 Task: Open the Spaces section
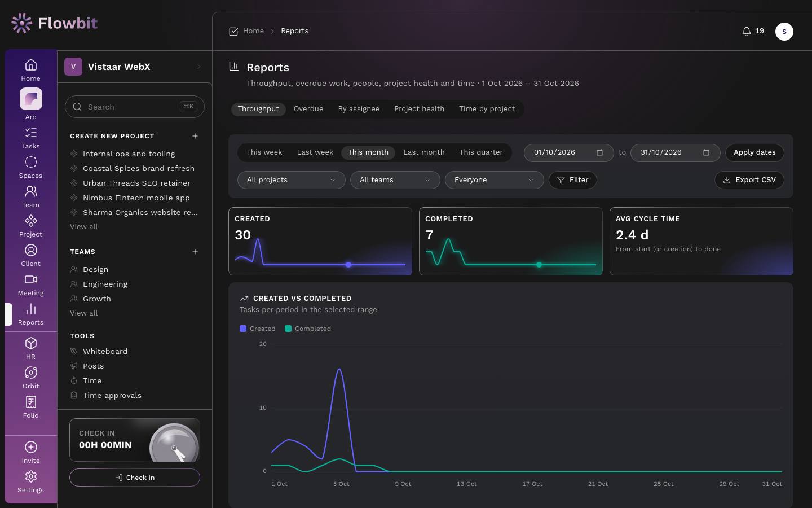click(30, 167)
